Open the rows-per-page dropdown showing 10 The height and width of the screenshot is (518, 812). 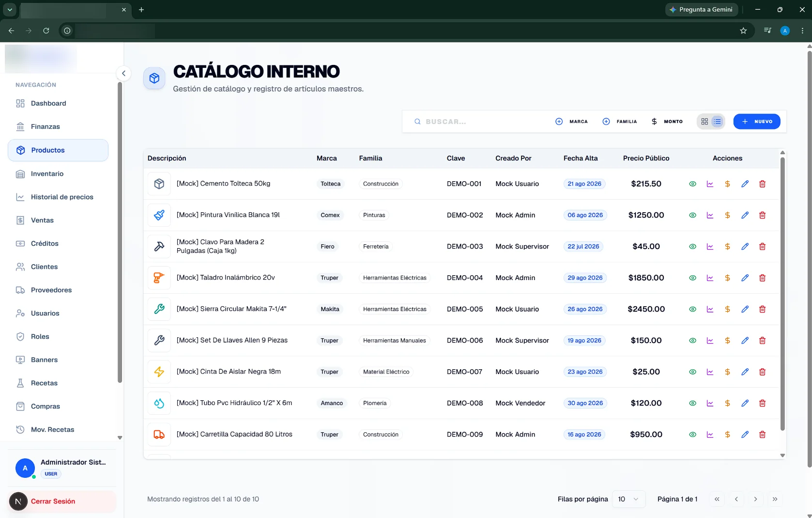[x=628, y=499]
